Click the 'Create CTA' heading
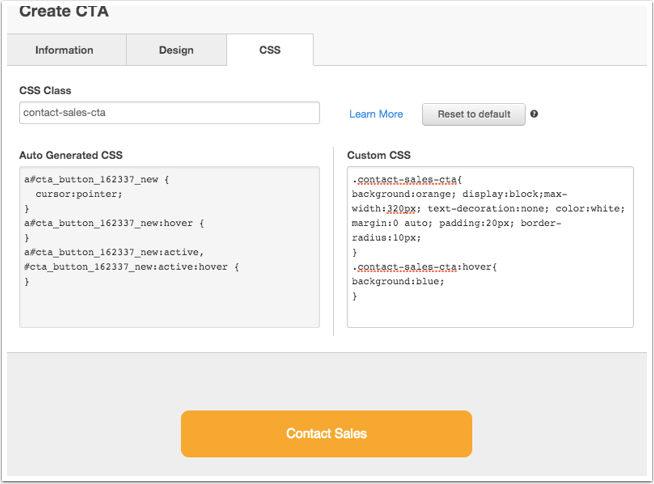This screenshot has height=484, width=654. 64,11
